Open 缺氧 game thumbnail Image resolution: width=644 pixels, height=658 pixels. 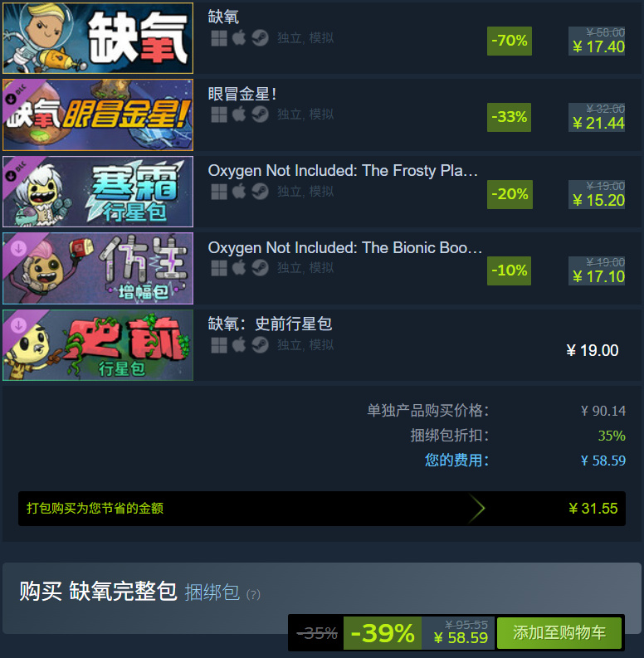coord(98,38)
